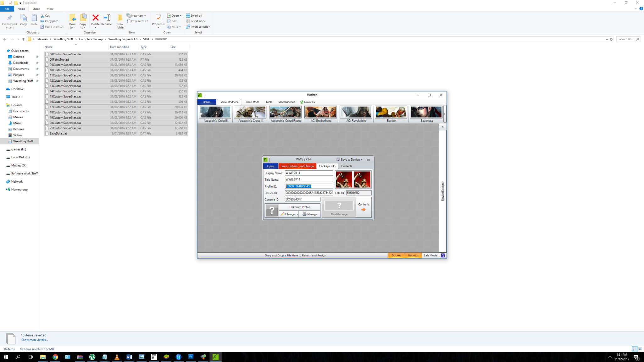Open Manage profile button
644x362 pixels.
click(310, 214)
